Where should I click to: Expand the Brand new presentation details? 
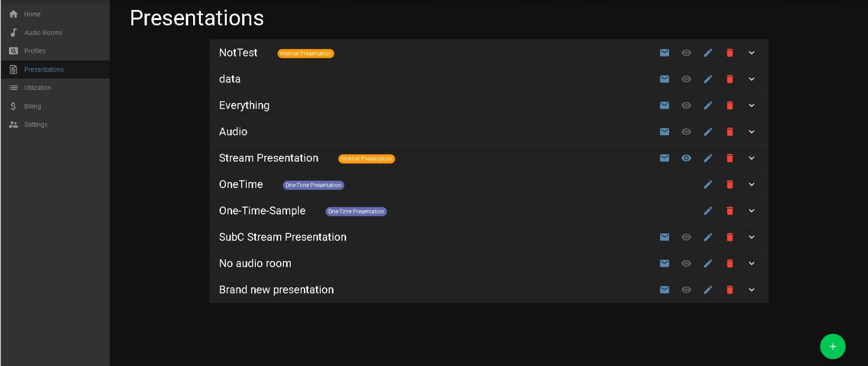(751, 290)
